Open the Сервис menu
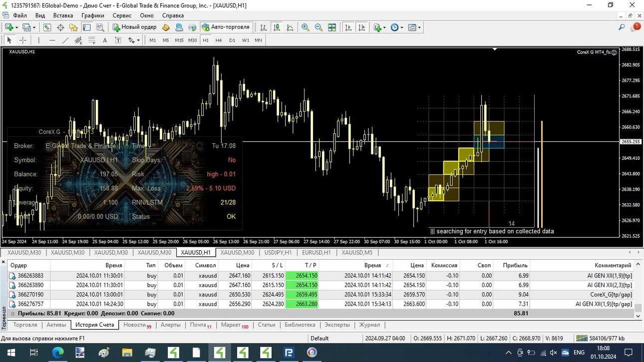The image size is (644, 362). pyautogui.click(x=122, y=15)
